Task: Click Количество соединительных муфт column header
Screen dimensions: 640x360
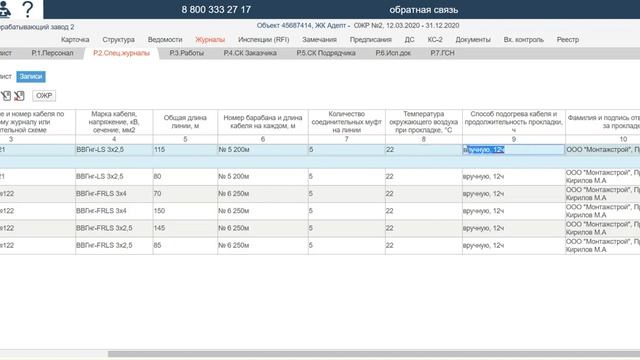Action: click(x=347, y=122)
